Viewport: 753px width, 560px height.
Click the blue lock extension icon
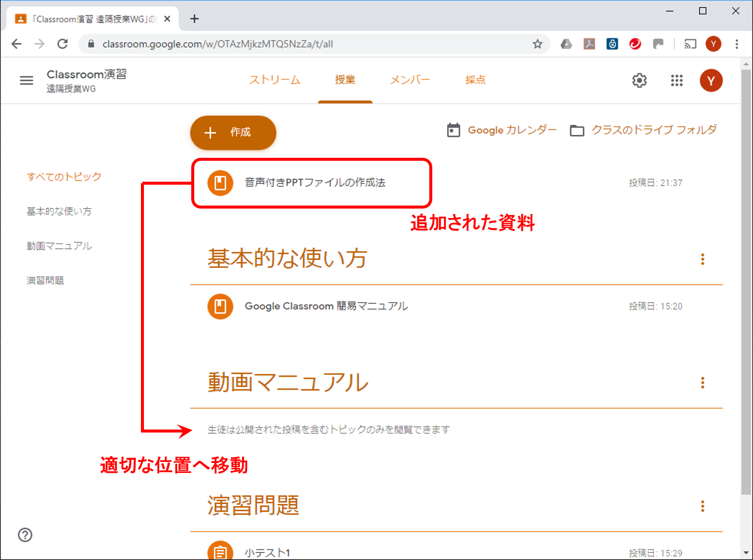[x=612, y=44]
